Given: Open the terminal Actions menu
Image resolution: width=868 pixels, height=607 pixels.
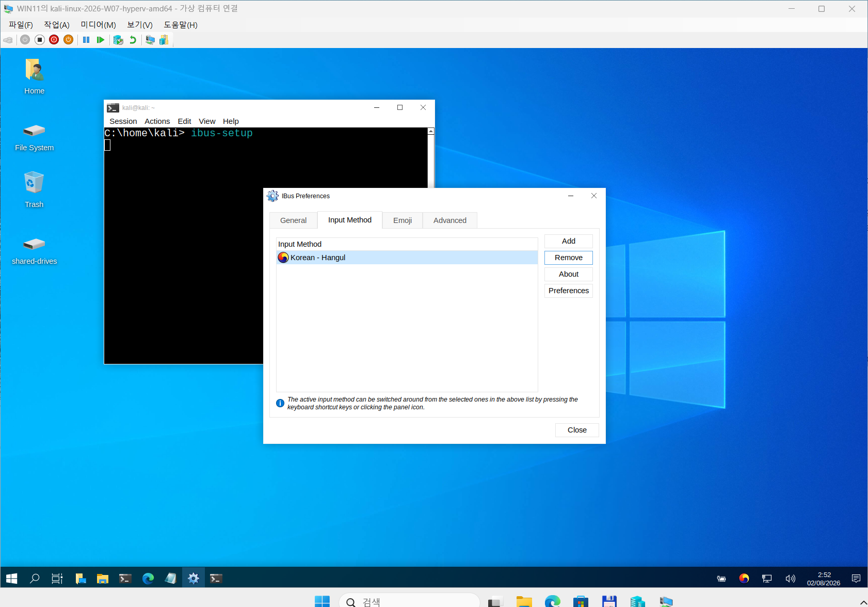Looking at the screenshot, I should click(x=157, y=121).
